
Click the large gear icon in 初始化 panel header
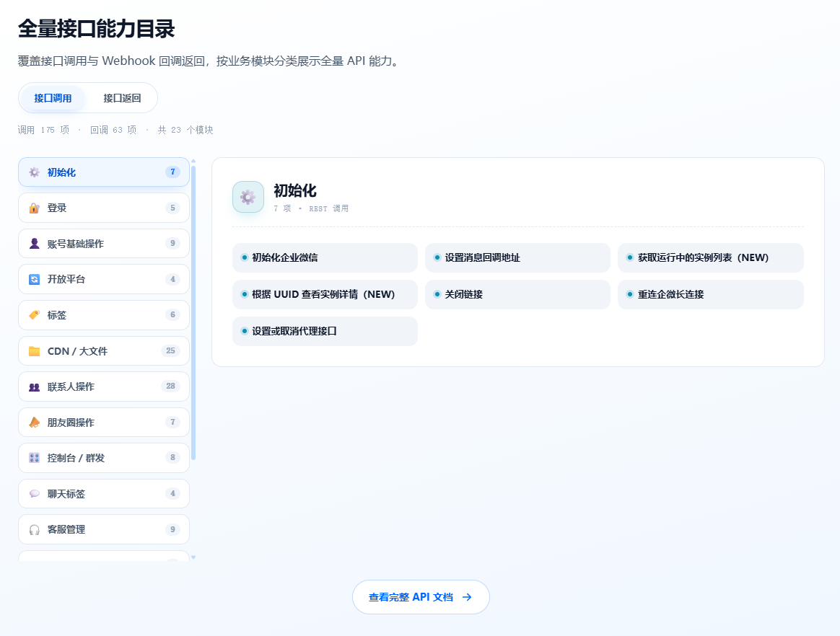tap(248, 197)
